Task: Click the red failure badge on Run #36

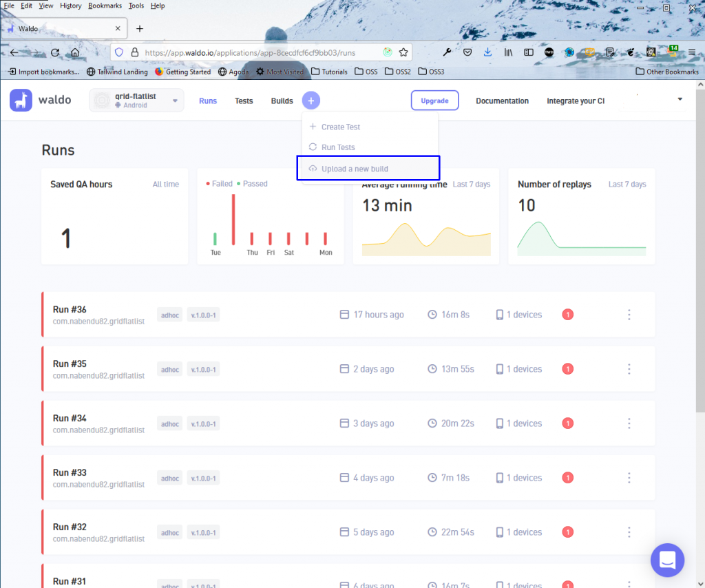Action: (x=567, y=315)
